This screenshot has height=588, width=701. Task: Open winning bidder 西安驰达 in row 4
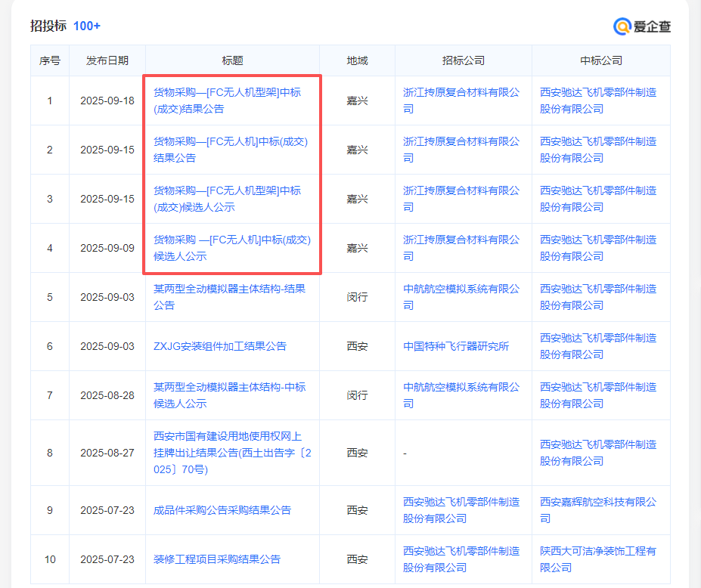598,248
